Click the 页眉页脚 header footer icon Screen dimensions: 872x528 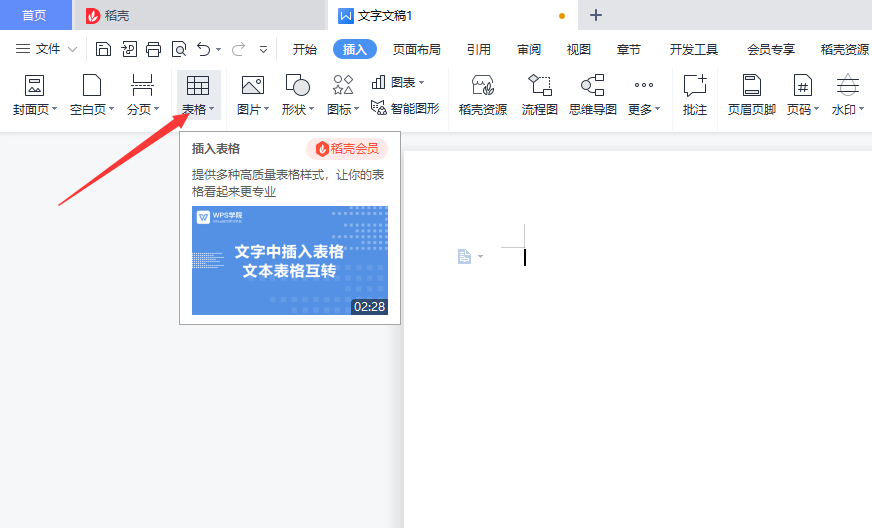click(x=752, y=85)
